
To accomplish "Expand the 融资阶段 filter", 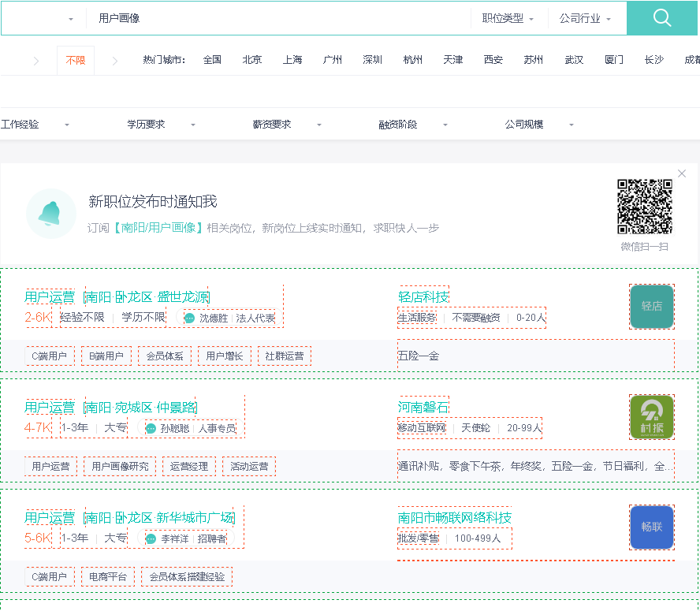I will tap(413, 124).
